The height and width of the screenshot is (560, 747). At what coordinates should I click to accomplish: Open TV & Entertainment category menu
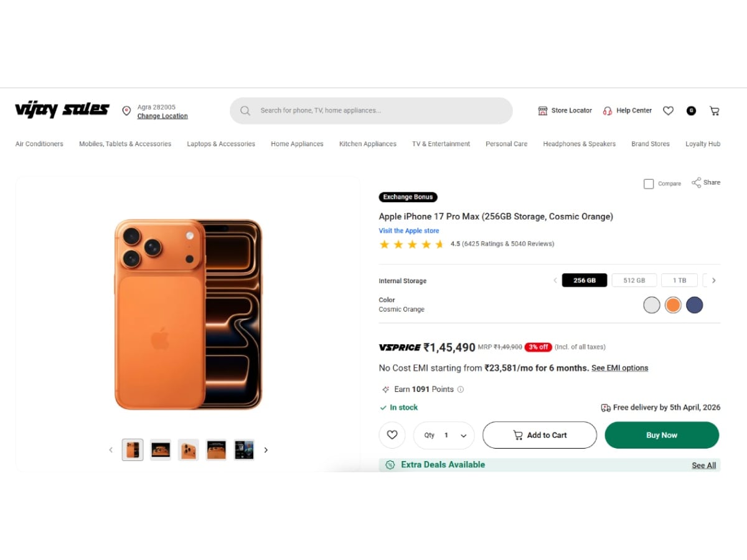[441, 144]
